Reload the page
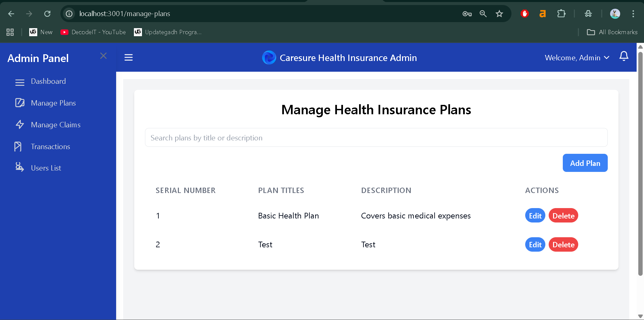 (47, 14)
